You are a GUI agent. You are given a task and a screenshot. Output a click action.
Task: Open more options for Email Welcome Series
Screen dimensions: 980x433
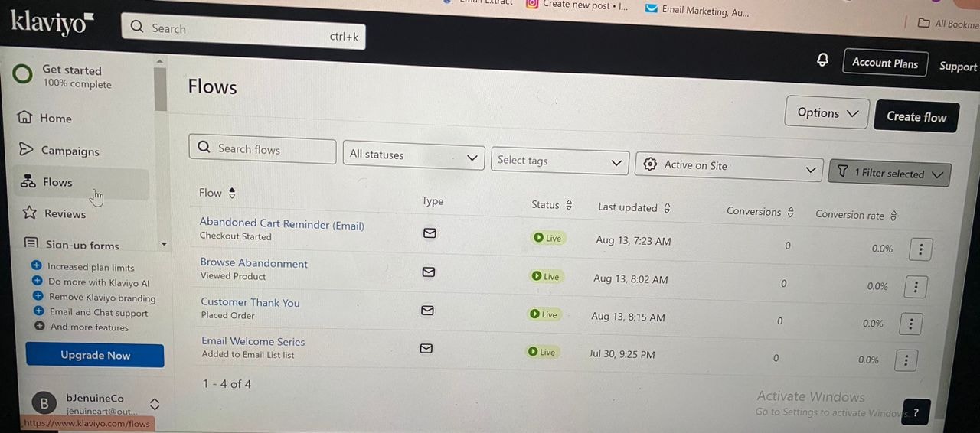point(906,360)
